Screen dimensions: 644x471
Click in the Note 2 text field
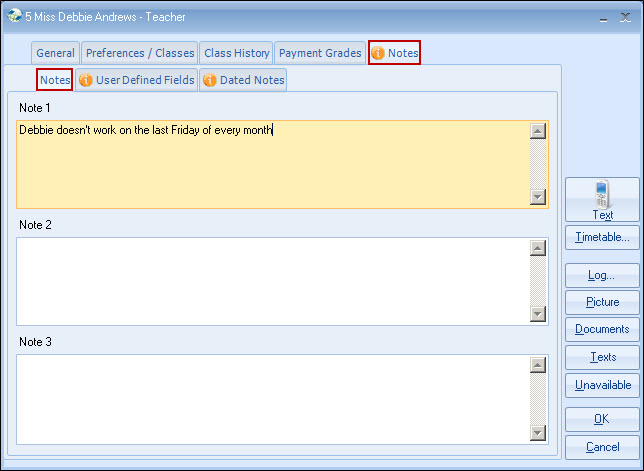click(270, 281)
